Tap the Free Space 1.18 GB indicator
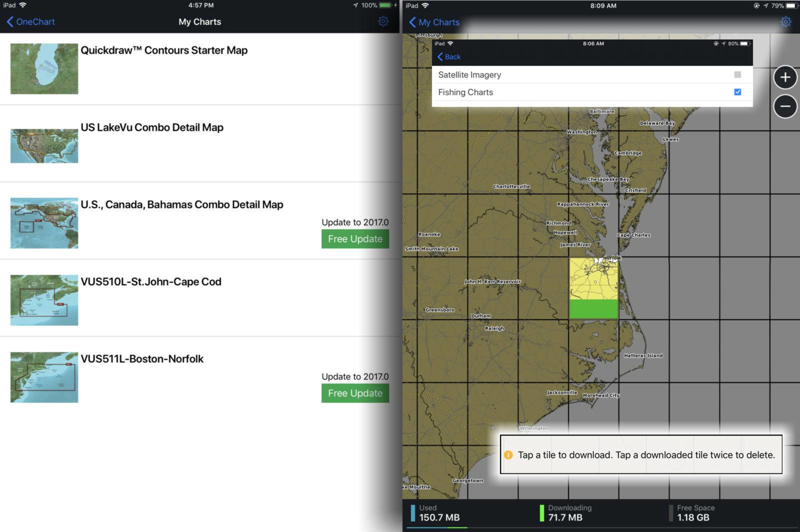800x532 pixels. (692, 513)
